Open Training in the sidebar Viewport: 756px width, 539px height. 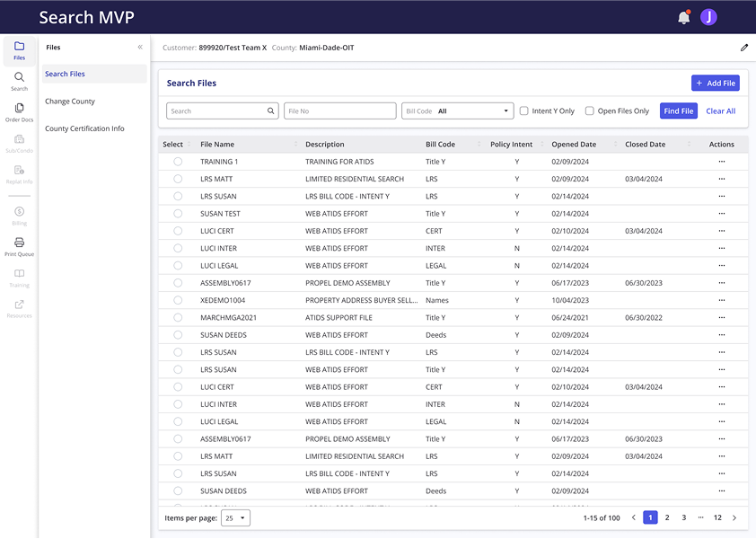pyautogui.click(x=19, y=278)
